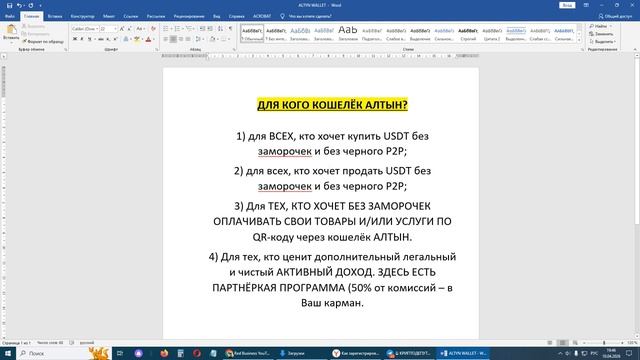Select the 'Обычный' style in the gallery
640x360 pixels.
coord(252,33)
